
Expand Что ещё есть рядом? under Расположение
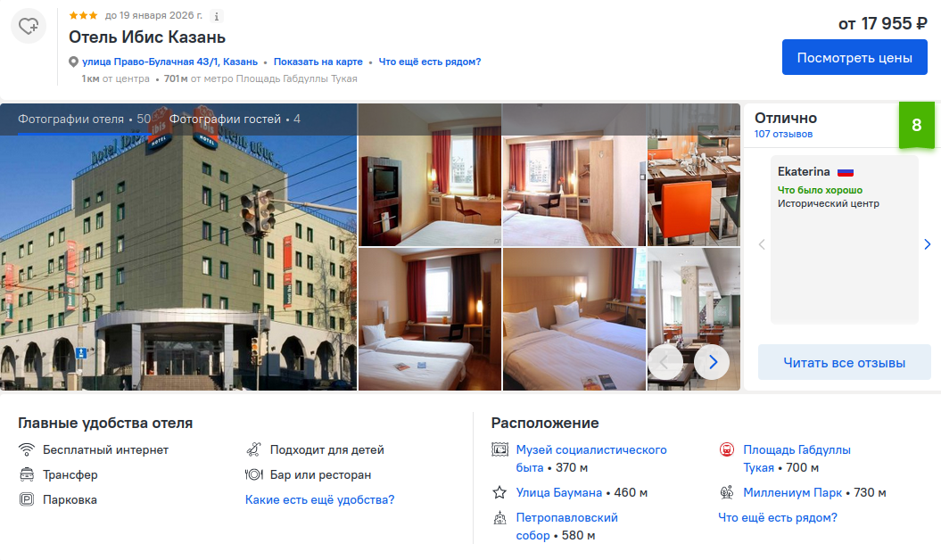(x=778, y=517)
